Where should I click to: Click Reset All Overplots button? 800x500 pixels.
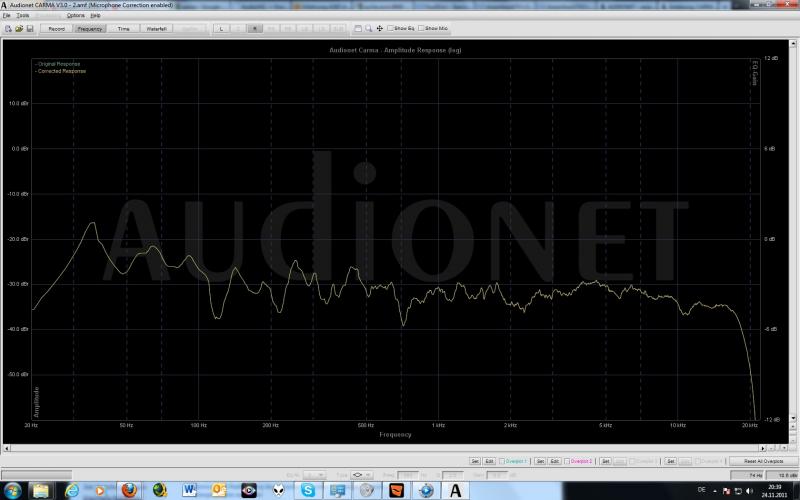pyautogui.click(x=757, y=461)
